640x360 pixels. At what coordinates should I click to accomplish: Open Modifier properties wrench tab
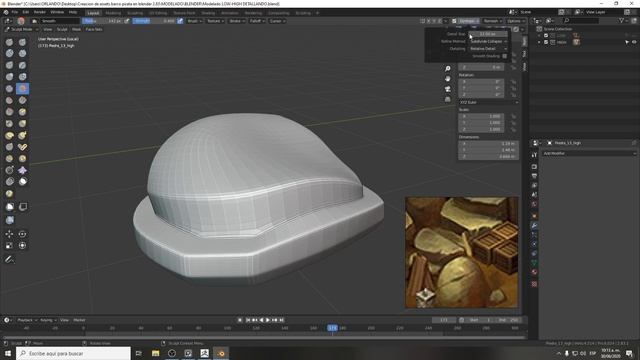[534, 225]
